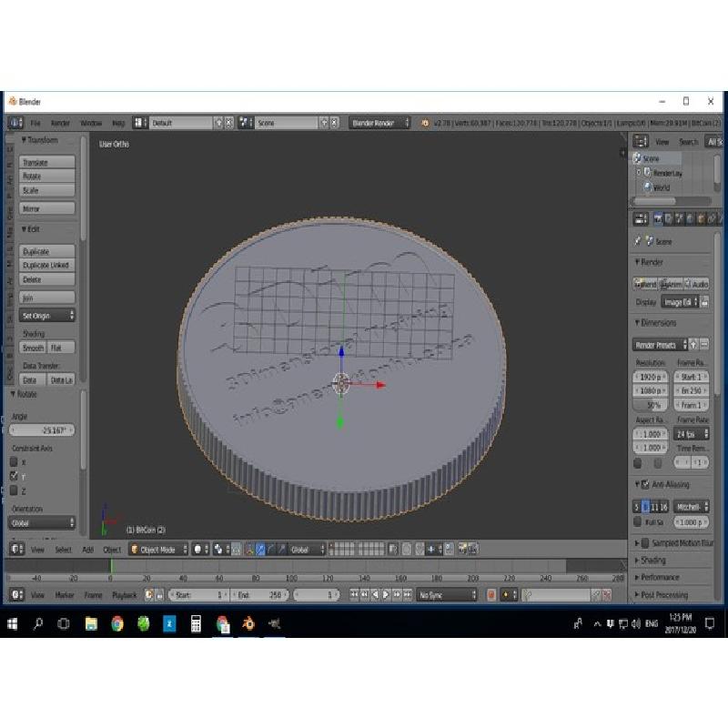Image resolution: width=728 pixels, height=728 pixels.
Task: Click the screen layout browse icon beside Default
Action: tap(139, 123)
